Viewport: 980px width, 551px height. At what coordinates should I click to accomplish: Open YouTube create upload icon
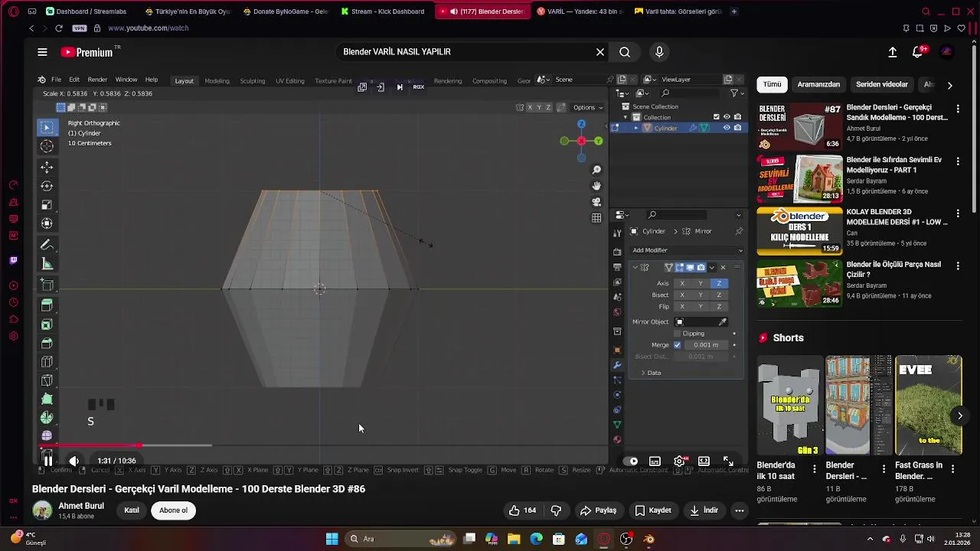893,52
